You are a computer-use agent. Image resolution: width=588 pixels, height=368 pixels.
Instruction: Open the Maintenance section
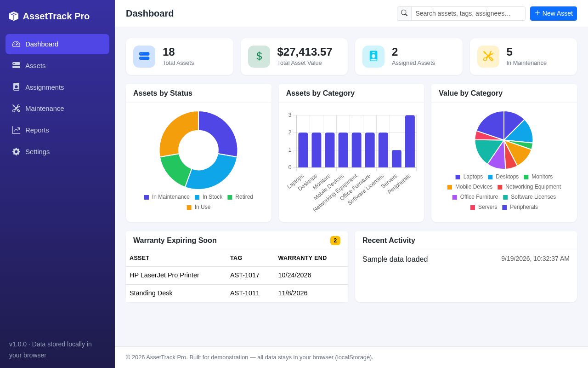point(57,108)
